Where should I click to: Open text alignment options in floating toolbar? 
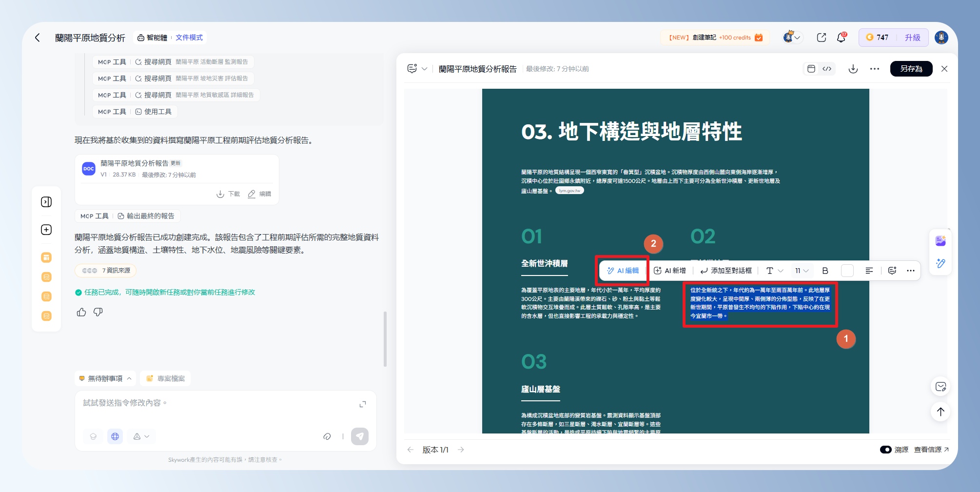pyautogui.click(x=869, y=271)
